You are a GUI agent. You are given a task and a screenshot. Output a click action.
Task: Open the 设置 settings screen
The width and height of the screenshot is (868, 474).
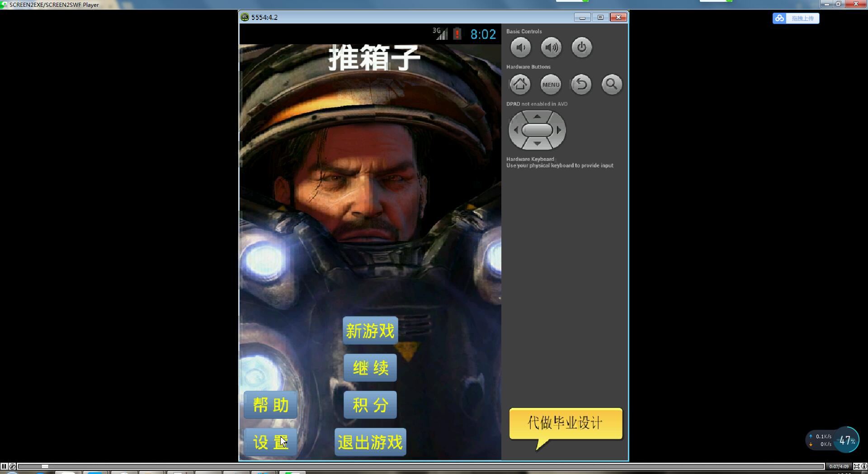click(270, 442)
